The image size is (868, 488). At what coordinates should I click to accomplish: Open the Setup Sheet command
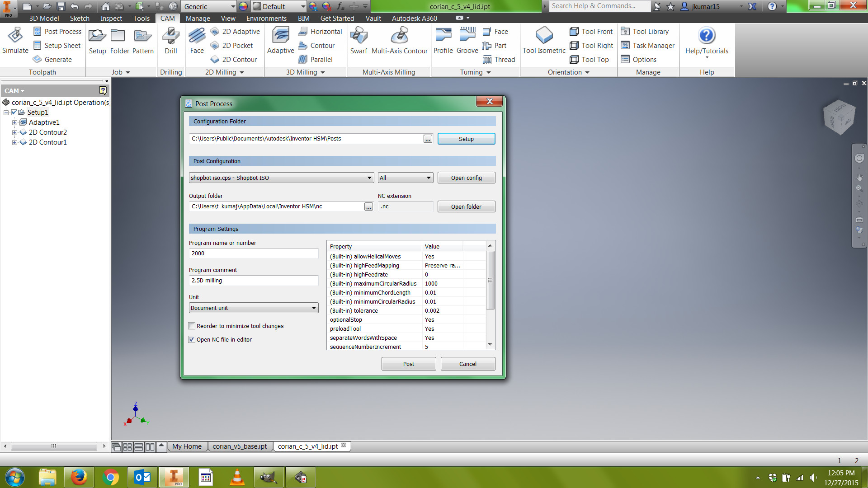coord(57,46)
